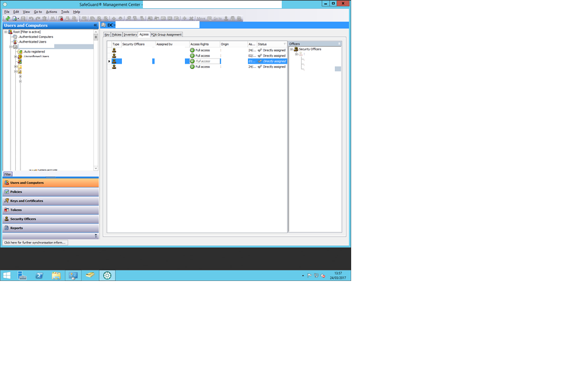Select the Access tab
Viewport: 588px width, 368px height.
click(144, 34)
